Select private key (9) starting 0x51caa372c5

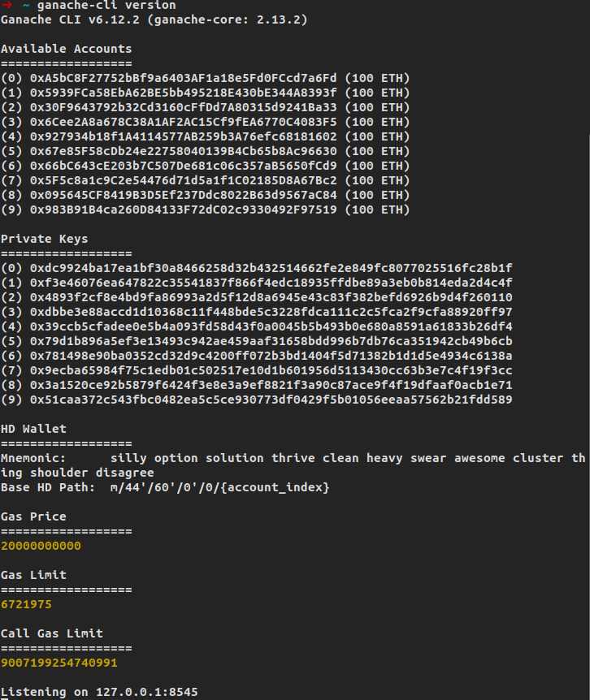271,400
